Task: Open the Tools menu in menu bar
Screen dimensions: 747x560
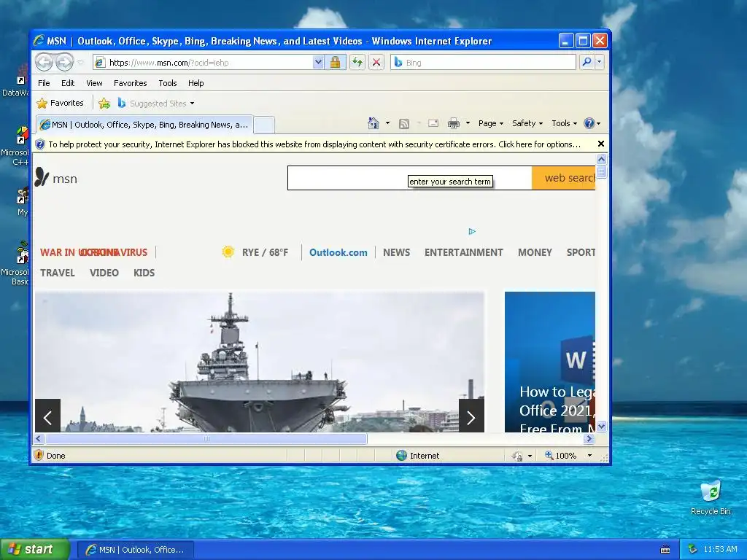Action: click(x=168, y=83)
